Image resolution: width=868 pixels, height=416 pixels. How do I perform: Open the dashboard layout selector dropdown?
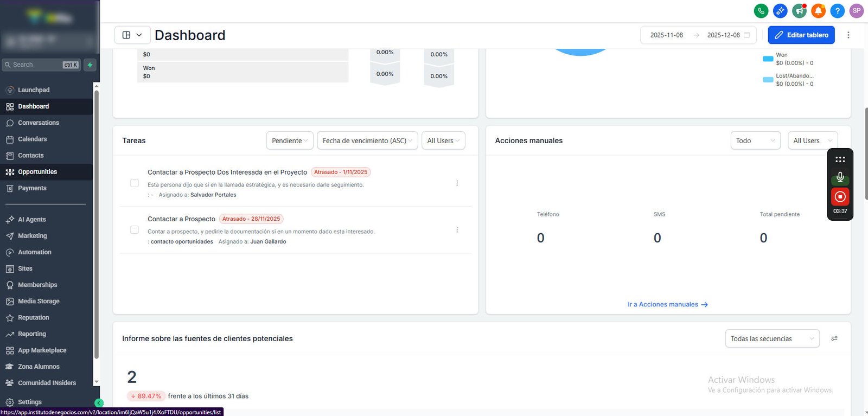[132, 35]
